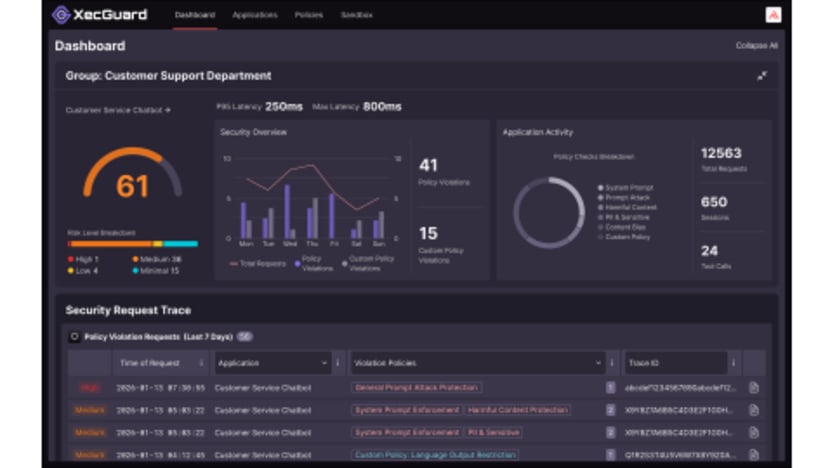Click the Security Request Trace heading
830x468 pixels.
point(128,310)
